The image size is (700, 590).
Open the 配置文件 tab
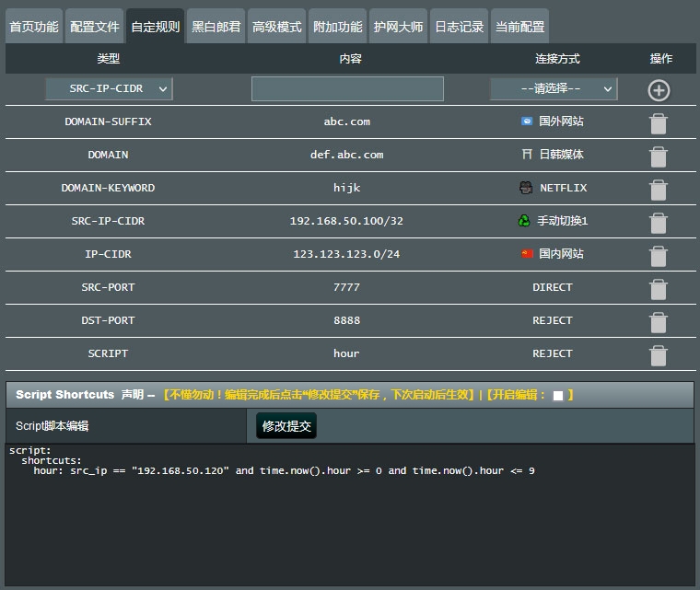(94, 27)
